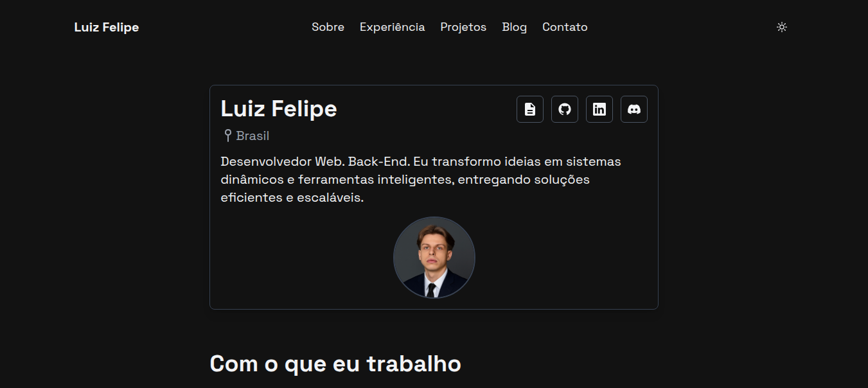Go to the Projetos section
The image size is (868, 388).
(463, 27)
